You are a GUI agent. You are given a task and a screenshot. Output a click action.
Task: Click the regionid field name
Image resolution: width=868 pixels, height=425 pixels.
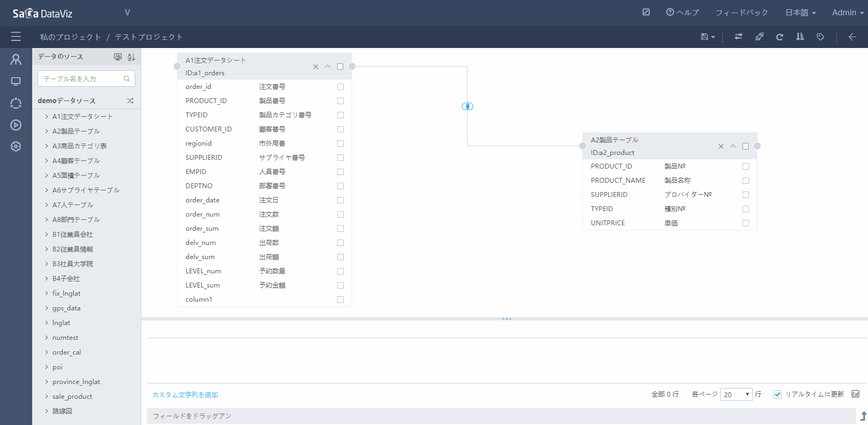[199, 143]
